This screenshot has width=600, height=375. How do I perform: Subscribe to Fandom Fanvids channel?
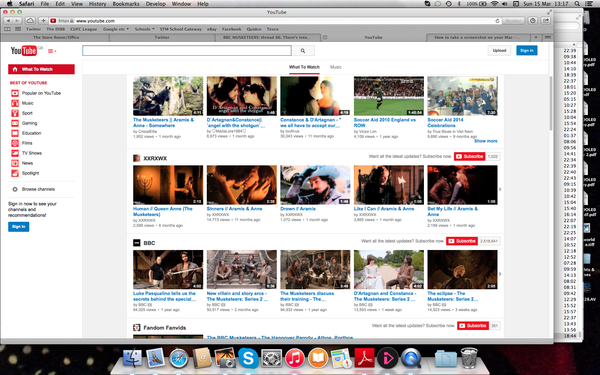tap(473, 326)
